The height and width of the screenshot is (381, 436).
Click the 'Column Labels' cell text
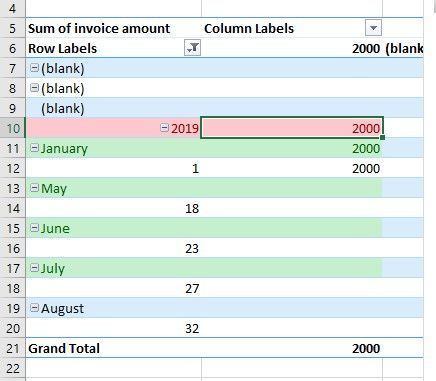click(x=249, y=28)
